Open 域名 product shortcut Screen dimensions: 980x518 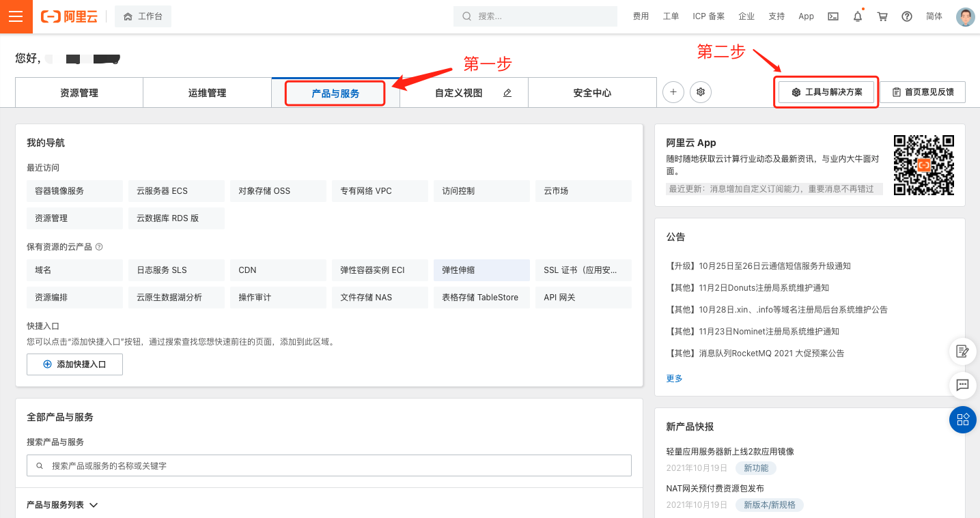point(75,270)
